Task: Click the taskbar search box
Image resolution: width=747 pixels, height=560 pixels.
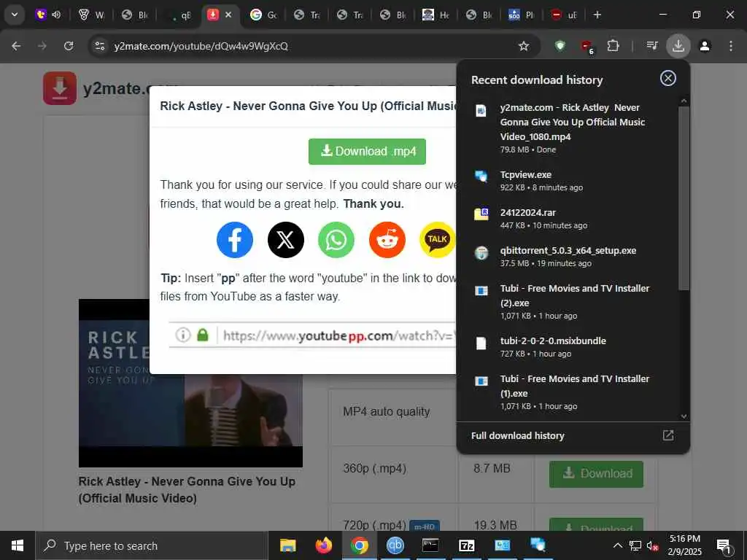Action: [152, 545]
